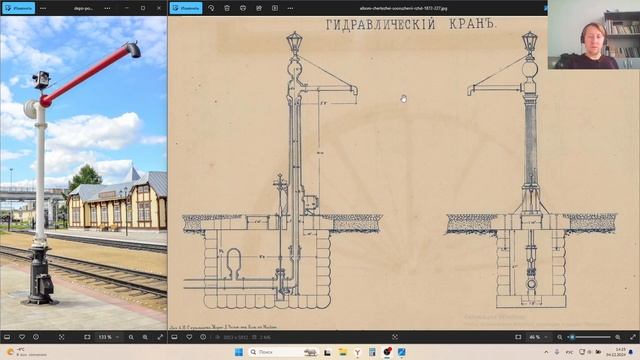Viewport: 640px width, 360px height.
Task: Click Edit button in left photo window
Action: (18, 8)
